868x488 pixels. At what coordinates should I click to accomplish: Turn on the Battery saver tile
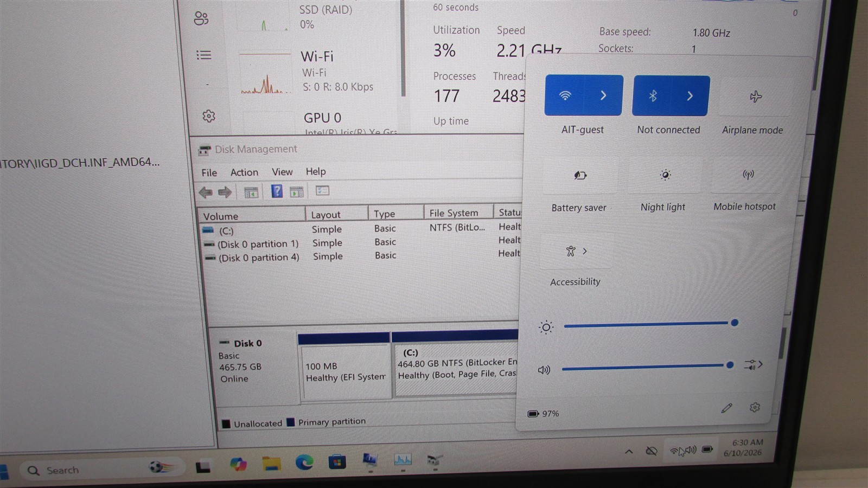(579, 175)
